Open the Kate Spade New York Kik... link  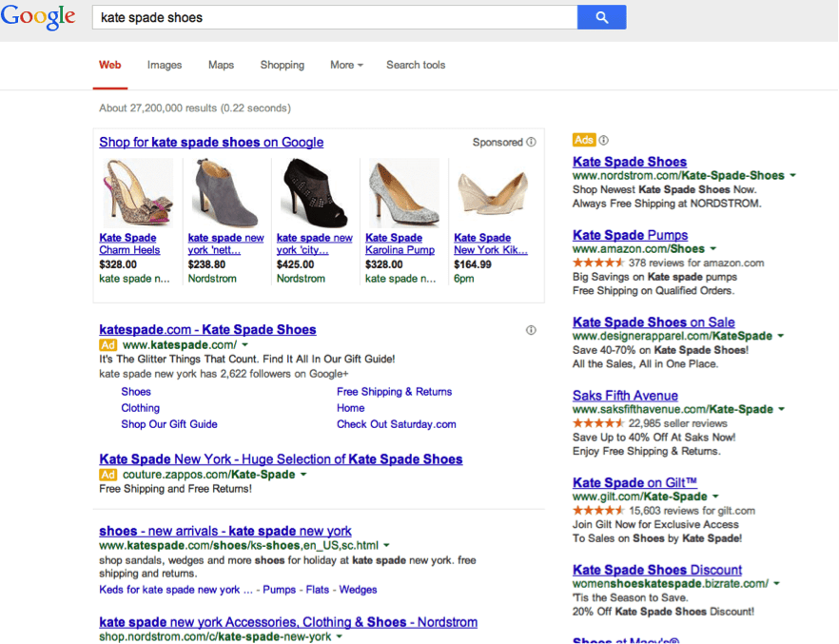tap(491, 244)
